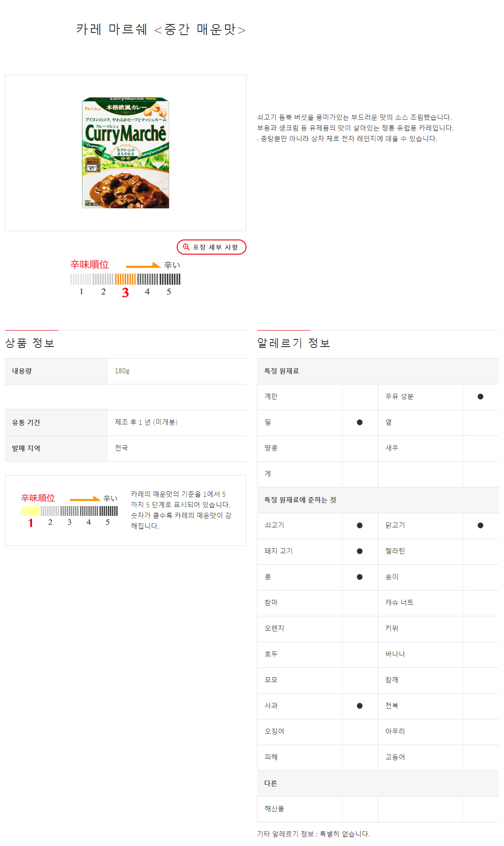Click the magnifier icon in the packaging details button
This screenshot has height=846, width=504.
point(187,247)
